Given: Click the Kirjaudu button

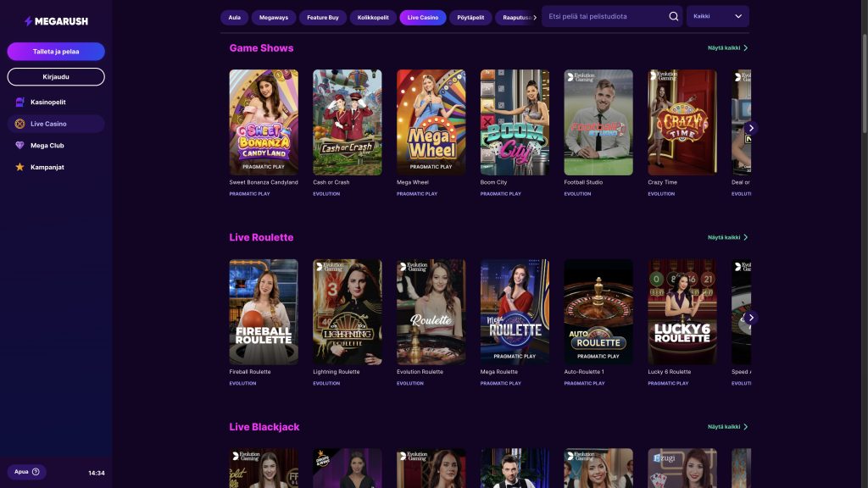Looking at the screenshot, I should click(x=56, y=77).
